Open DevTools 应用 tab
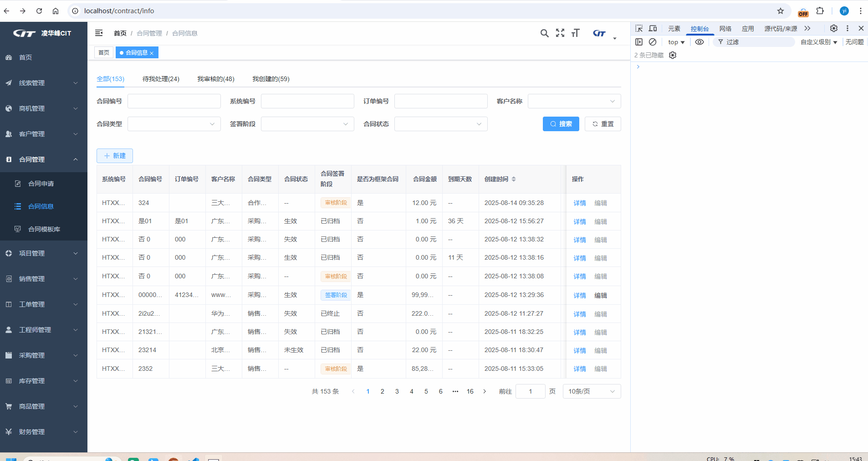The width and height of the screenshot is (868, 461). tap(748, 29)
